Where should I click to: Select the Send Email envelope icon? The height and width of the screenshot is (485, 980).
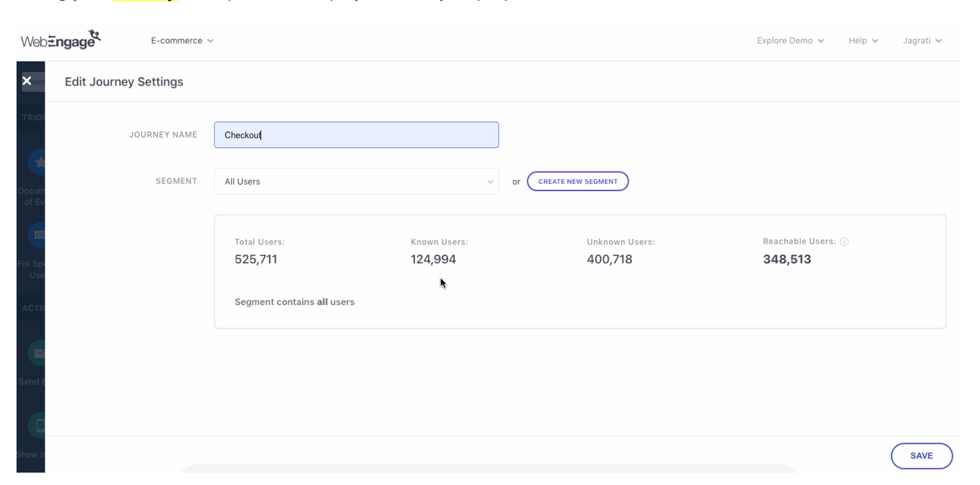click(38, 353)
